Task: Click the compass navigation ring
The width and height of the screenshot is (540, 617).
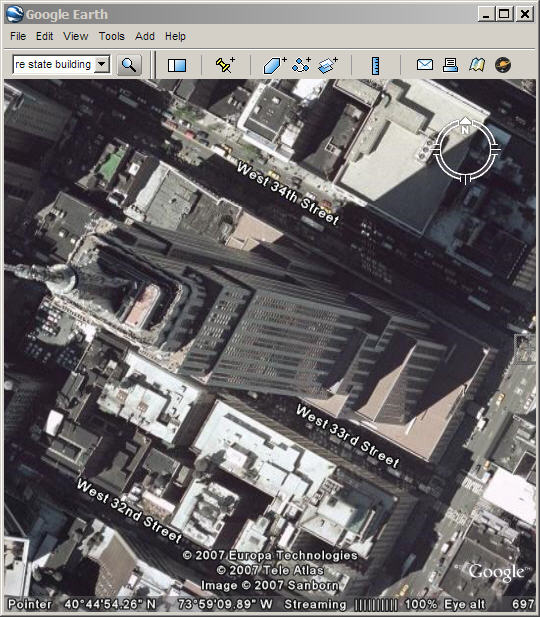Action: [x=466, y=150]
